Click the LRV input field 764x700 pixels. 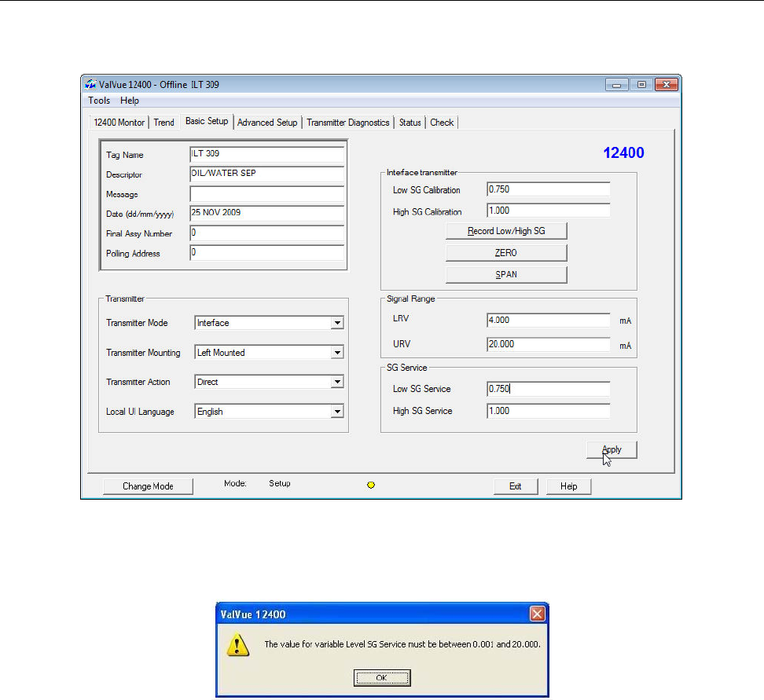pos(548,320)
